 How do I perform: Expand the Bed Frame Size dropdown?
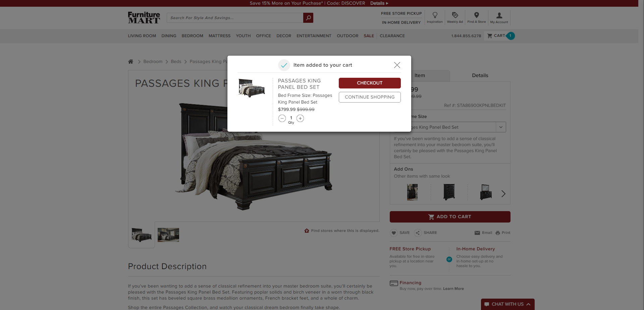pos(501,127)
